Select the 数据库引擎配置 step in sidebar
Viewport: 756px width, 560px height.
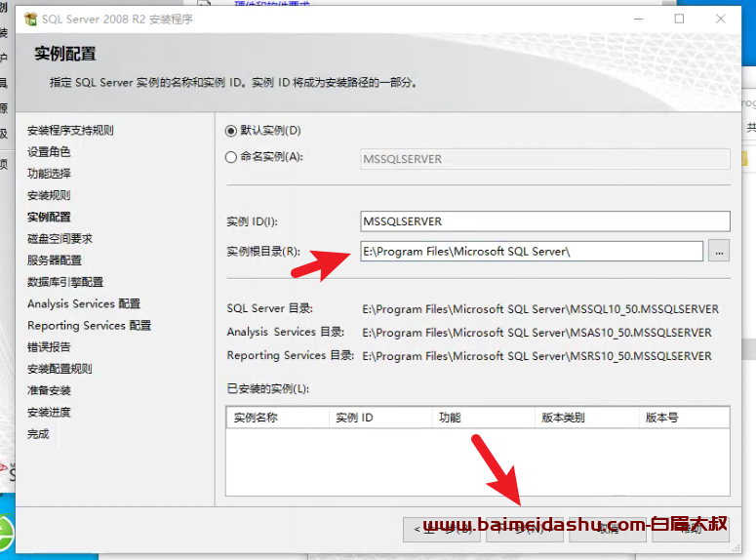65,282
